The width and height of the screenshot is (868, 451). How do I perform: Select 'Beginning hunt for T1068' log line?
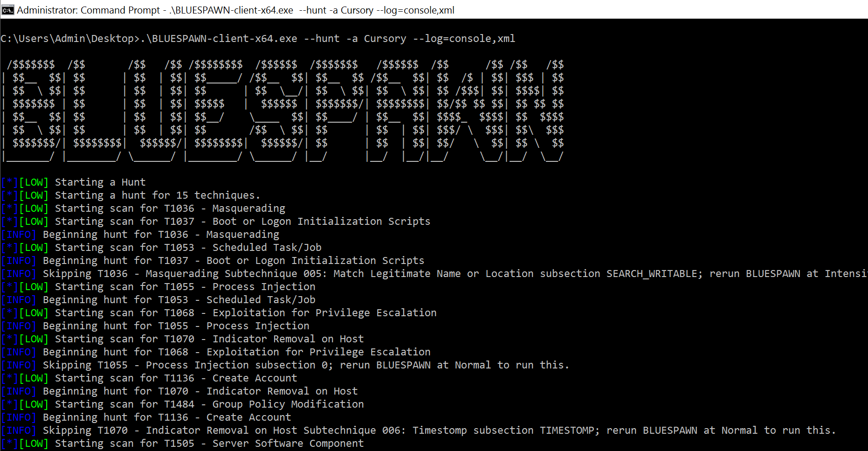216,352
